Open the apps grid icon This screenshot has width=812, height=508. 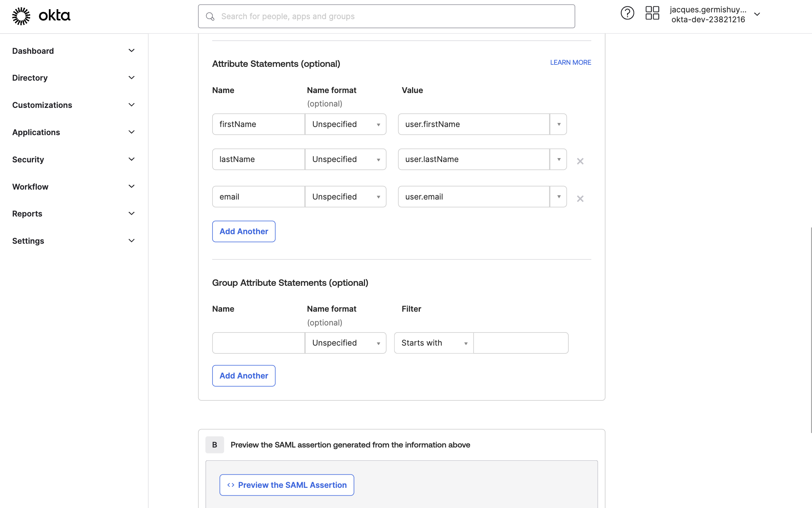point(652,13)
